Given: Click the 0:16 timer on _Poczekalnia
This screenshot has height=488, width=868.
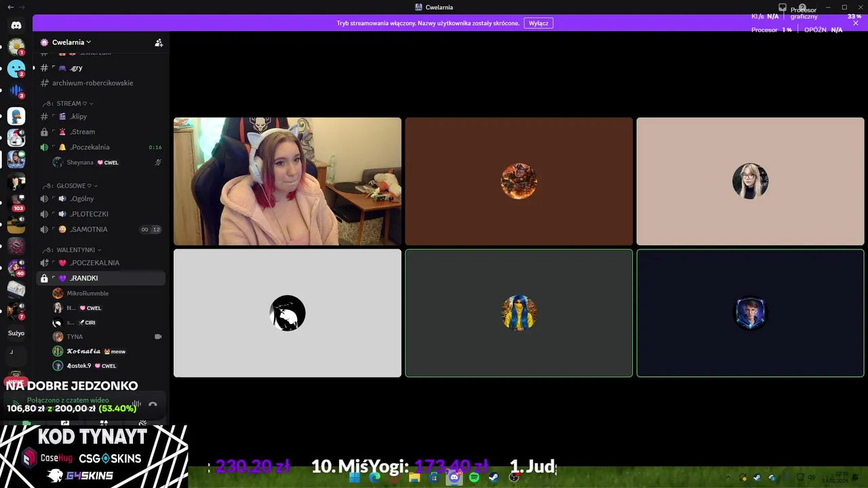Looking at the screenshot, I should (x=155, y=147).
